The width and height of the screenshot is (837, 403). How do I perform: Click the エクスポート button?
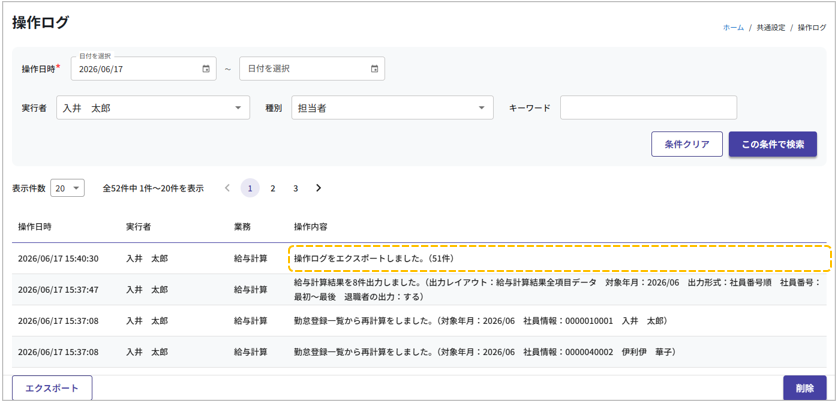tap(52, 388)
